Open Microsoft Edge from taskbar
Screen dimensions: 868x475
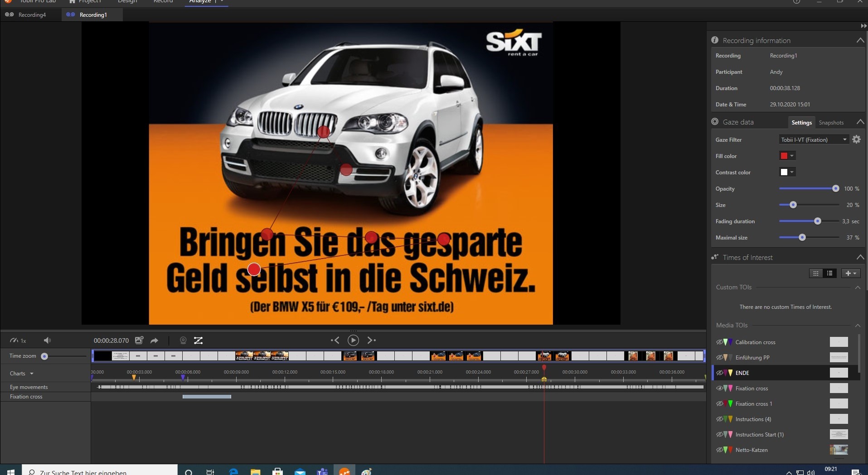tap(233, 472)
